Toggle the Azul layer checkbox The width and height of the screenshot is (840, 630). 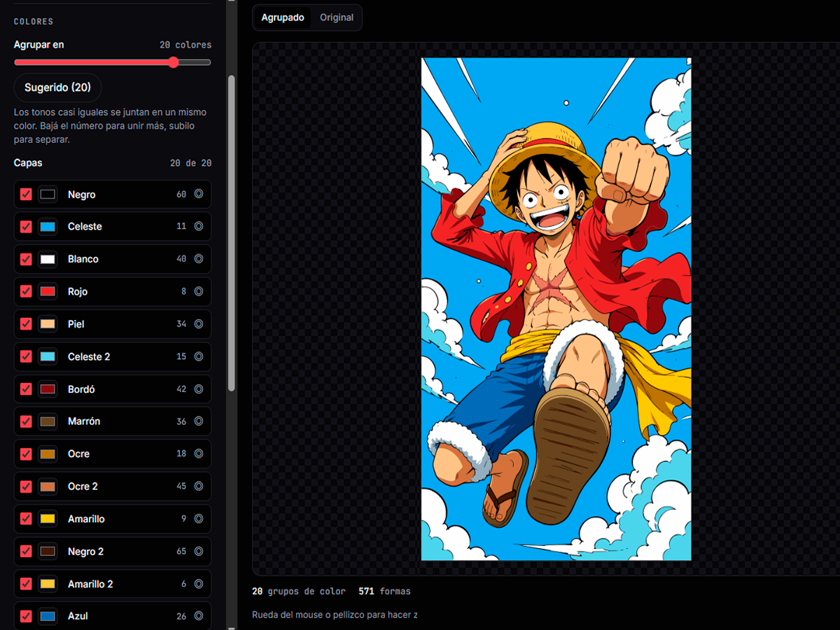(x=26, y=616)
